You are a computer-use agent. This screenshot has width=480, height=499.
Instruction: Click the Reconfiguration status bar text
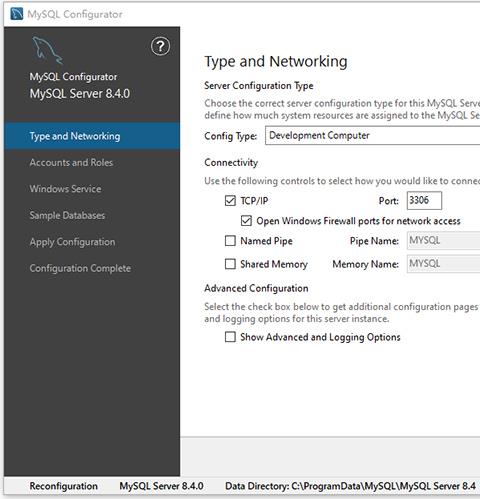[64, 486]
